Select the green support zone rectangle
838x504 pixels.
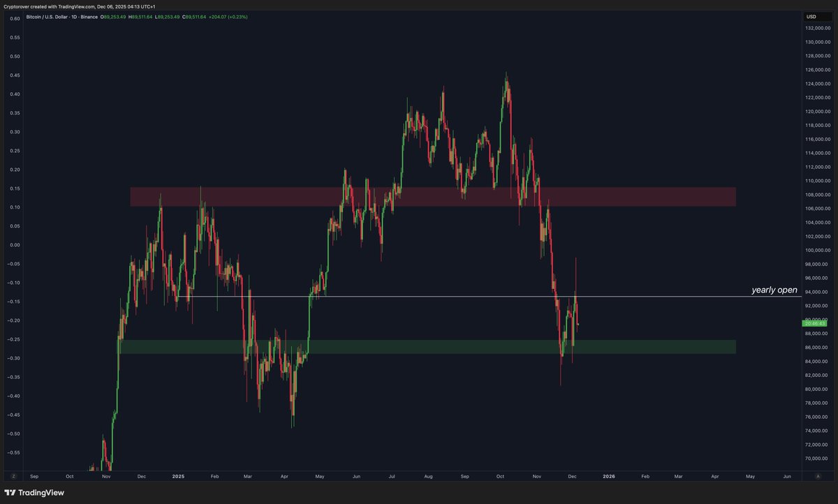427,347
